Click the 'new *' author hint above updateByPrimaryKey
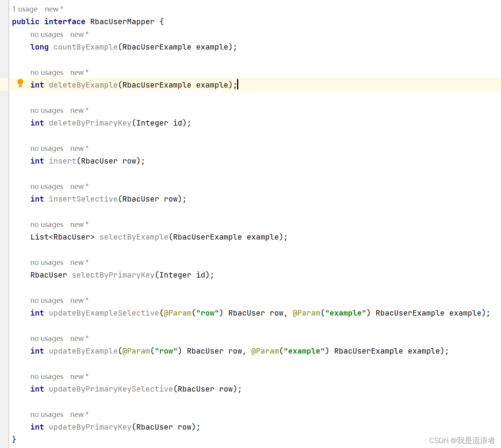 coord(79,415)
